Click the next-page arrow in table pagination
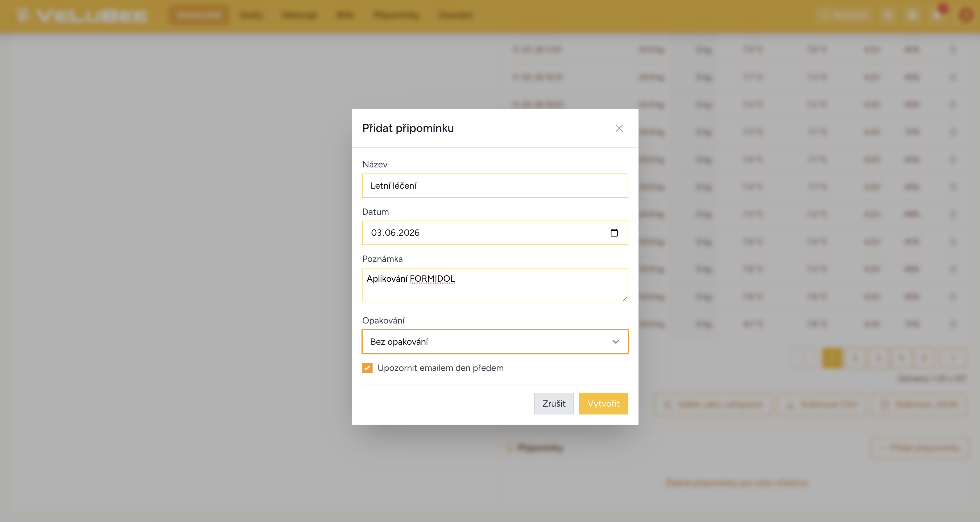This screenshot has height=522, width=980. coord(953,357)
